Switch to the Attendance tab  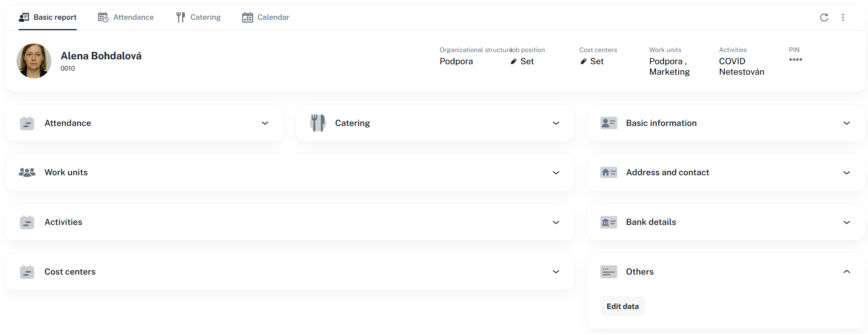point(126,17)
